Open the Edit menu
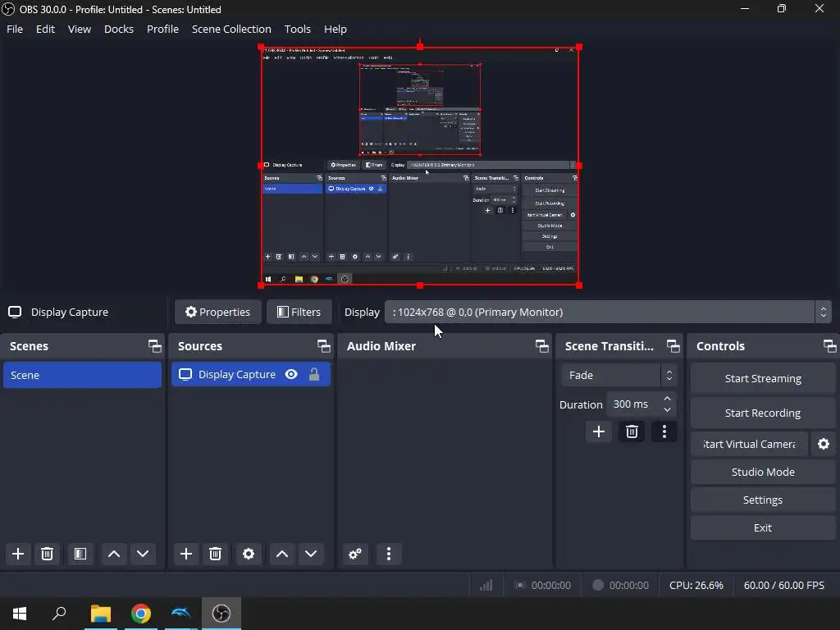The width and height of the screenshot is (840, 630). [46, 29]
